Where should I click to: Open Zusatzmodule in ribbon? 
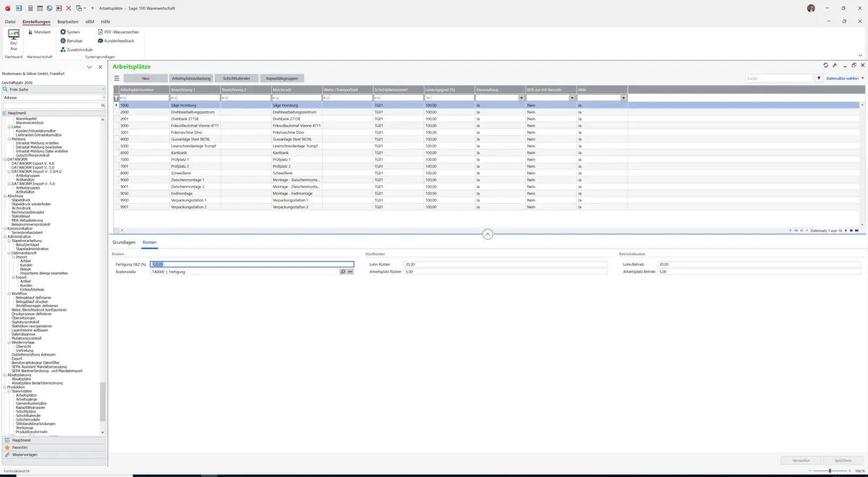77,49
